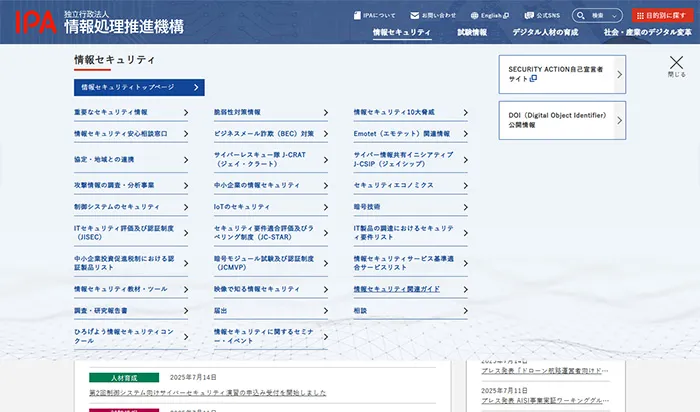Open ビジネスメール詐欺 (BEC) 対策 item
The width and height of the screenshot is (700, 412).
[x=271, y=134]
